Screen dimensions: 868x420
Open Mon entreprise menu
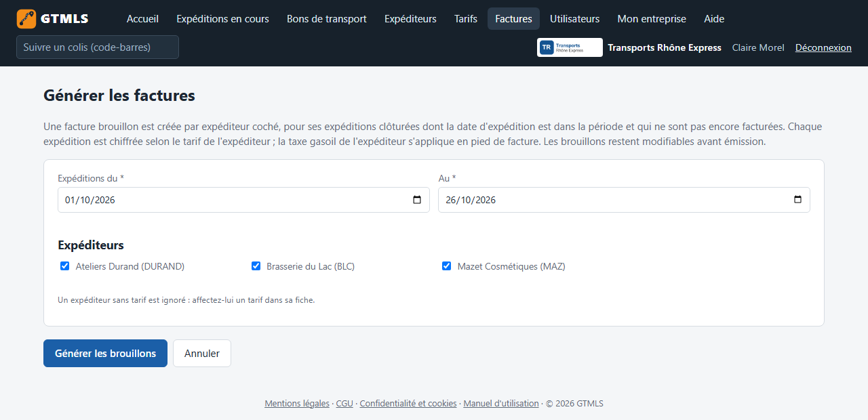click(652, 19)
